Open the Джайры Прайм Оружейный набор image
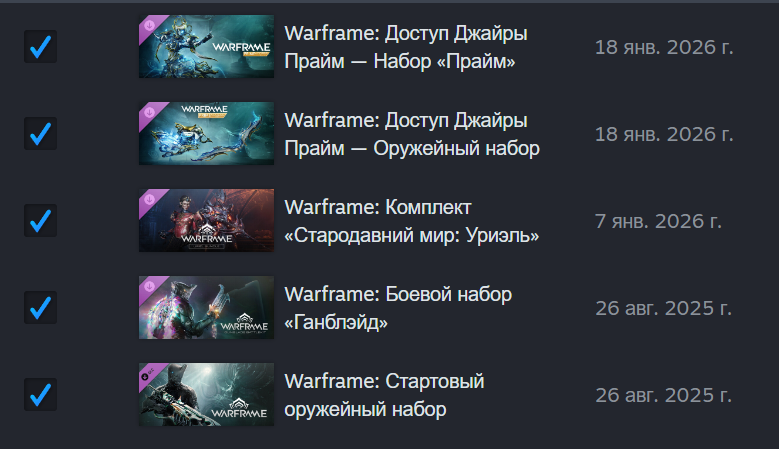The height and width of the screenshot is (449, 779). click(206, 133)
